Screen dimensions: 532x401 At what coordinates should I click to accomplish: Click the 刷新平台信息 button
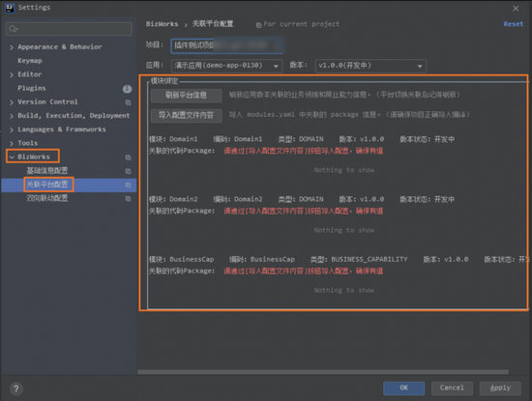pos(187,96)
